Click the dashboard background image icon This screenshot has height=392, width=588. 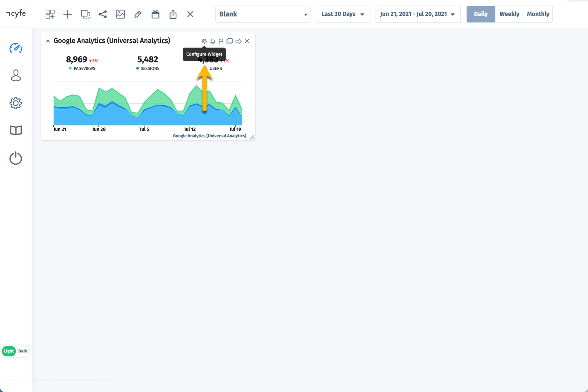click(x=120, y=14)
